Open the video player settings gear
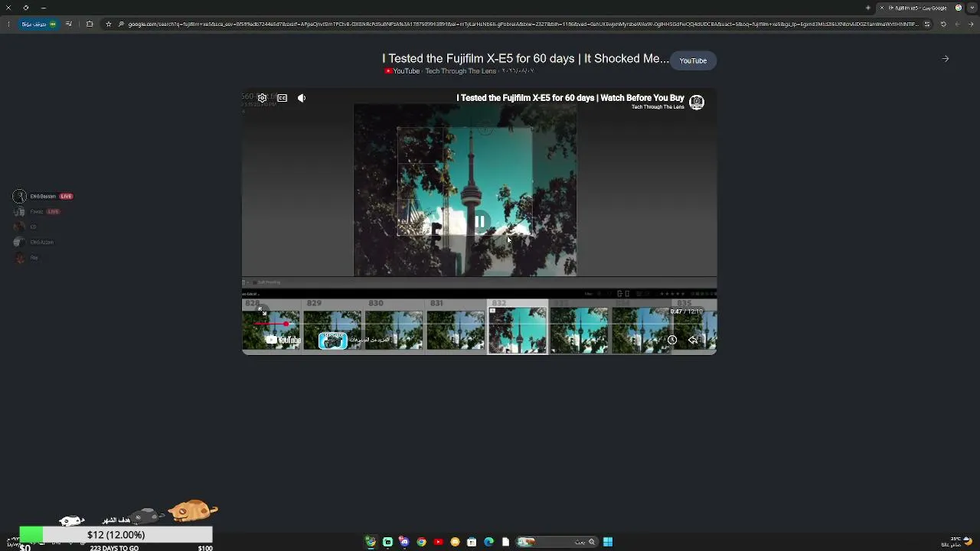980x551 pixels. pyautogui.click(x=262, y=98)
